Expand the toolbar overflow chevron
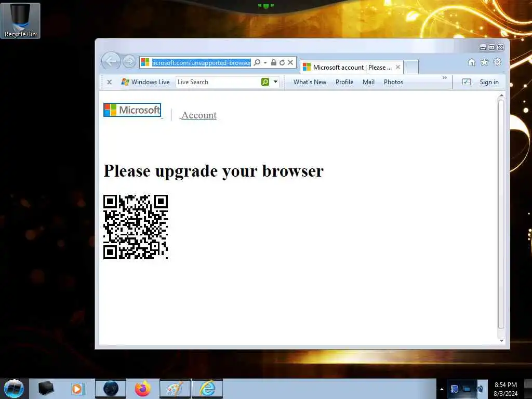The image size is (532, 399). click(x=445, y=78)
